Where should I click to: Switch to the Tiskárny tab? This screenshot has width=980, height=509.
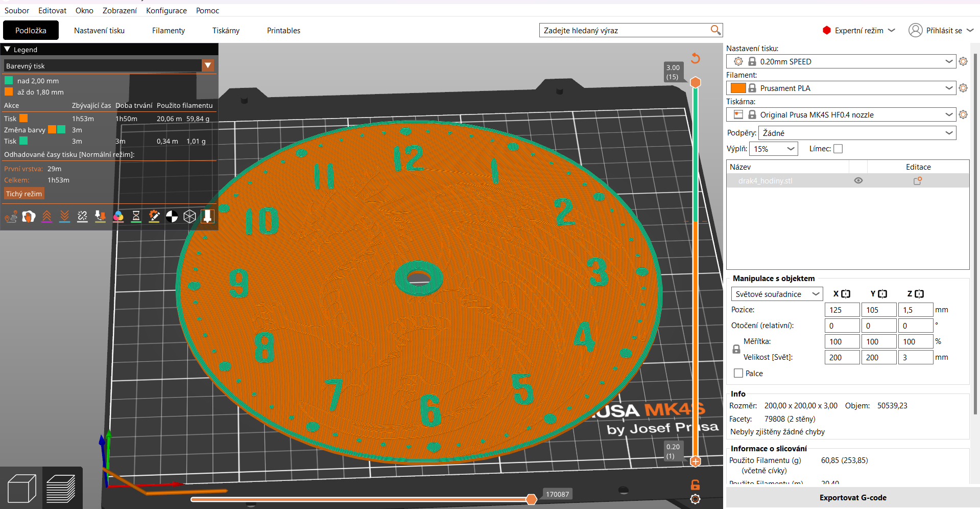226,30
